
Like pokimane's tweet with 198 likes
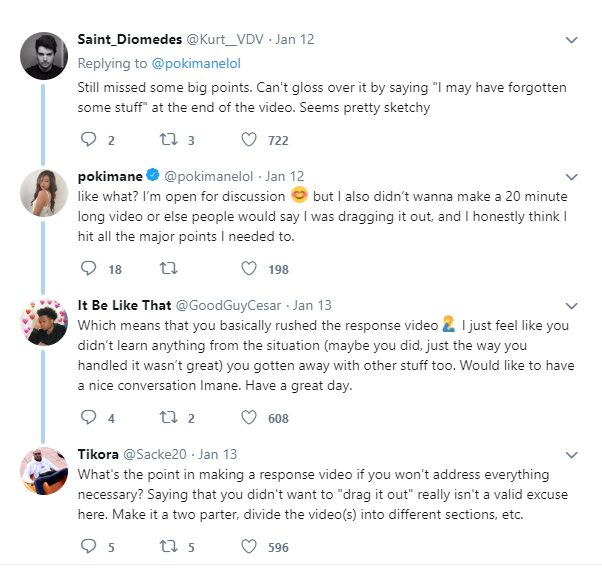[x=249, y=268]
